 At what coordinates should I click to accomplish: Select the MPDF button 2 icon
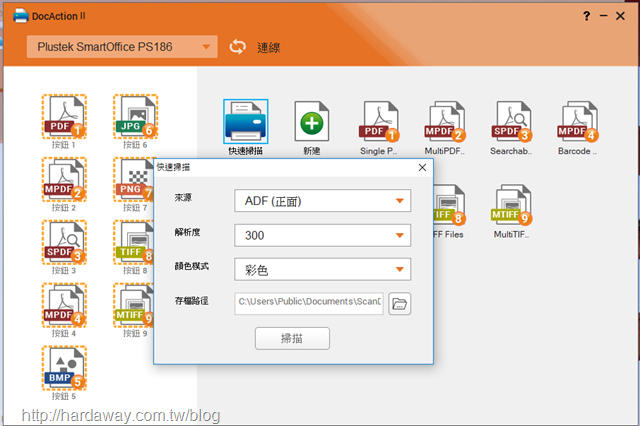pos(64,180)
